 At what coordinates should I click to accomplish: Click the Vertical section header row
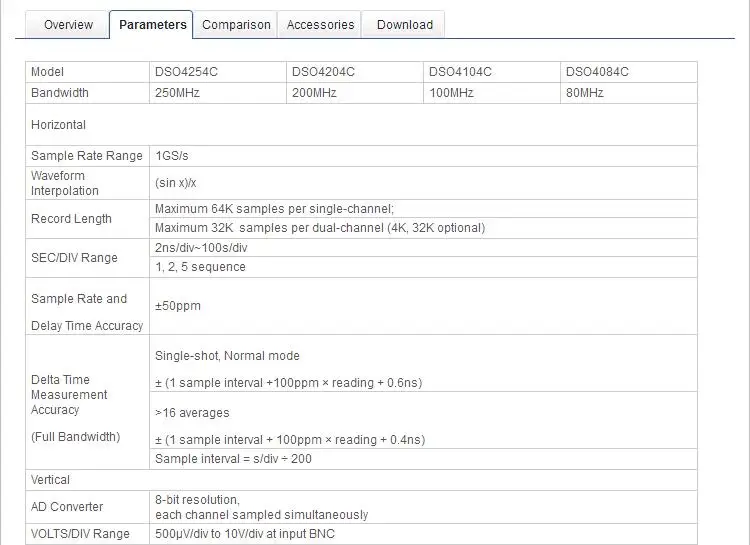point(361,480)
